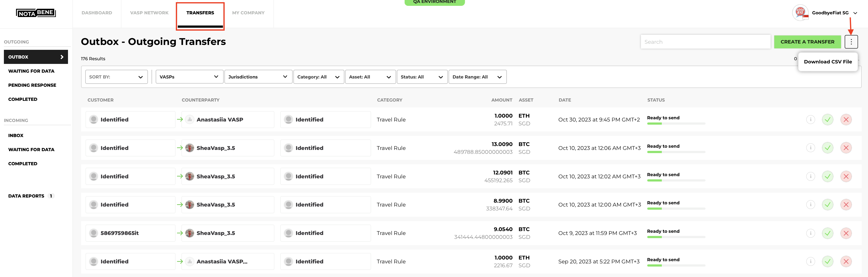868x277 pixels.
Task: Open the Anastasiia VASP counterparty card
Action: tap(228, 119)
